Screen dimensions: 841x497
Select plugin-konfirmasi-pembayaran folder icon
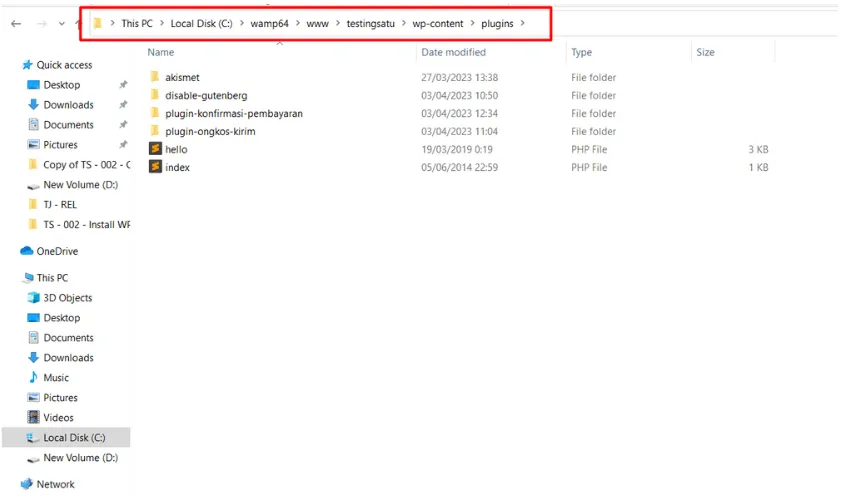click(155, 113)
